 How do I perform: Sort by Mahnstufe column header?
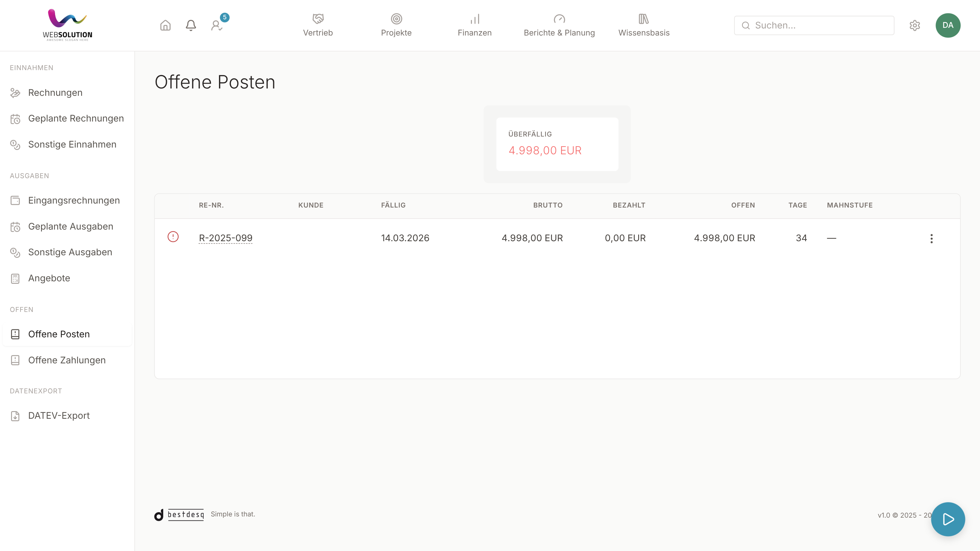pyautogui.click(x=850, y=205)
